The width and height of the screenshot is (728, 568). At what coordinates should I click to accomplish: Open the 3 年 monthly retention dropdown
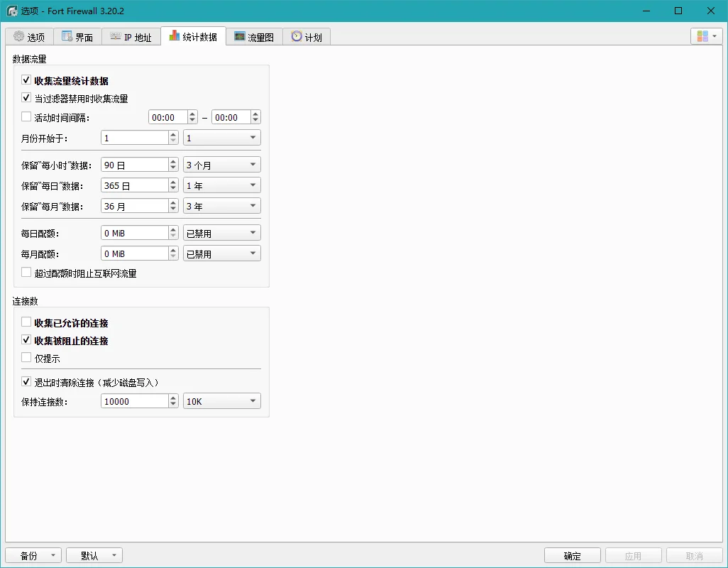coord(222,206)
